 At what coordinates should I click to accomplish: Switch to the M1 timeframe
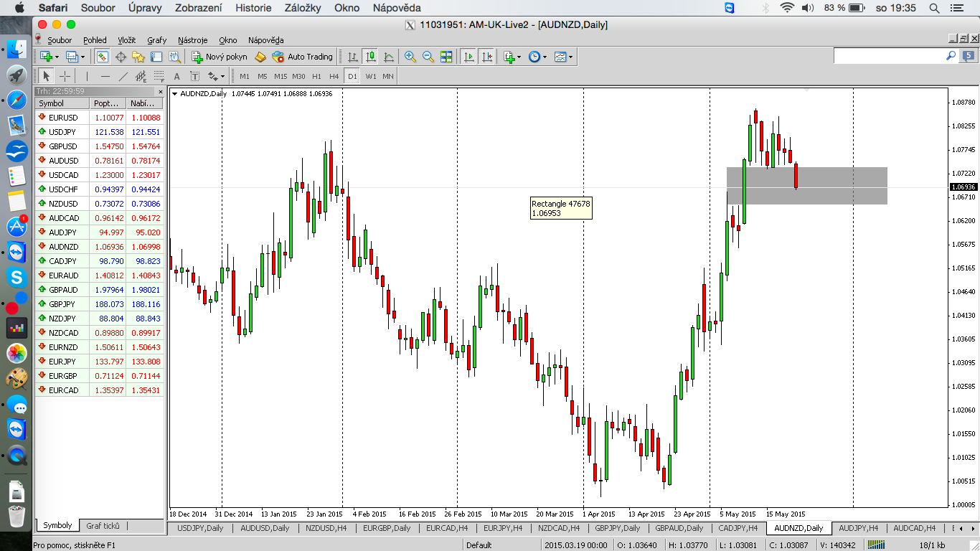pos(245,76)
